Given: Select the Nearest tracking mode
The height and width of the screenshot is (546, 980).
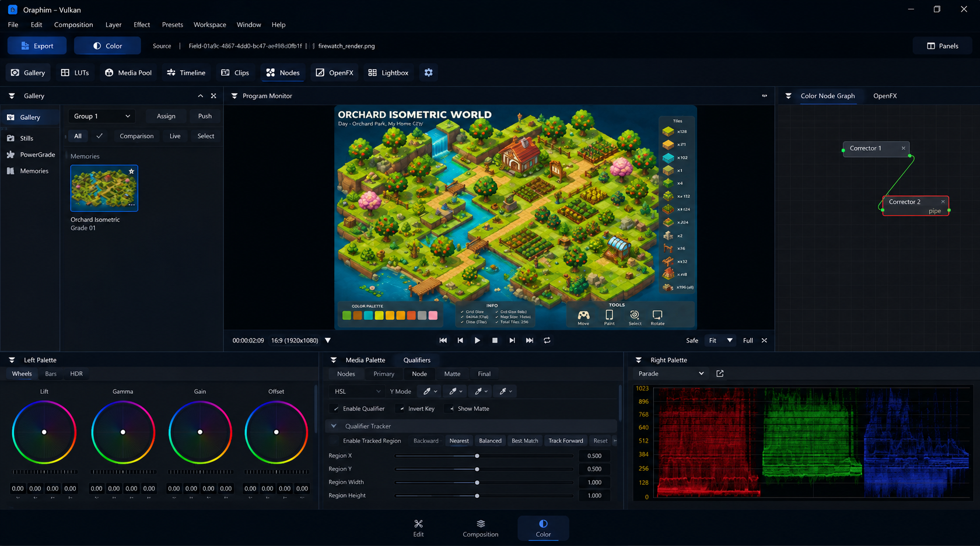Looking at the screenshot, I should point(459,441).
